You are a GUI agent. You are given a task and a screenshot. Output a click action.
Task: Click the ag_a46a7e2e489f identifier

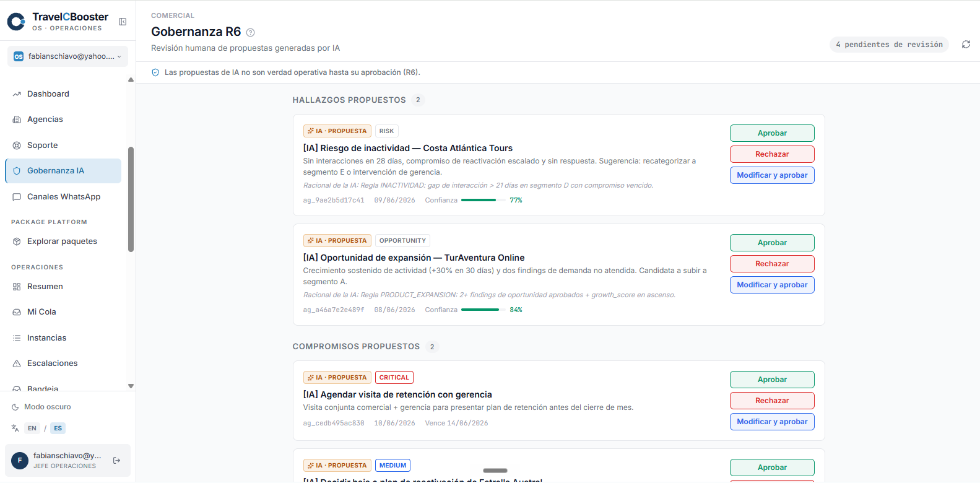334,310
